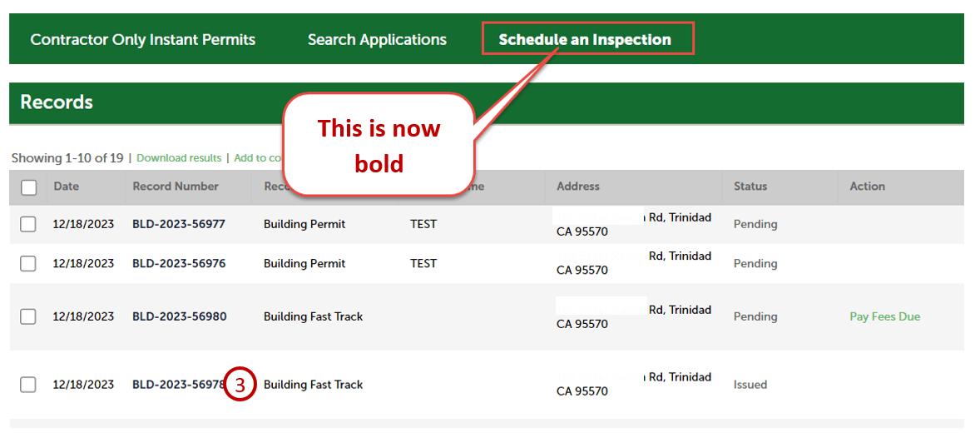Open Search Applications tab
Viewport: 980px width, 438px height.
point(377,39)
